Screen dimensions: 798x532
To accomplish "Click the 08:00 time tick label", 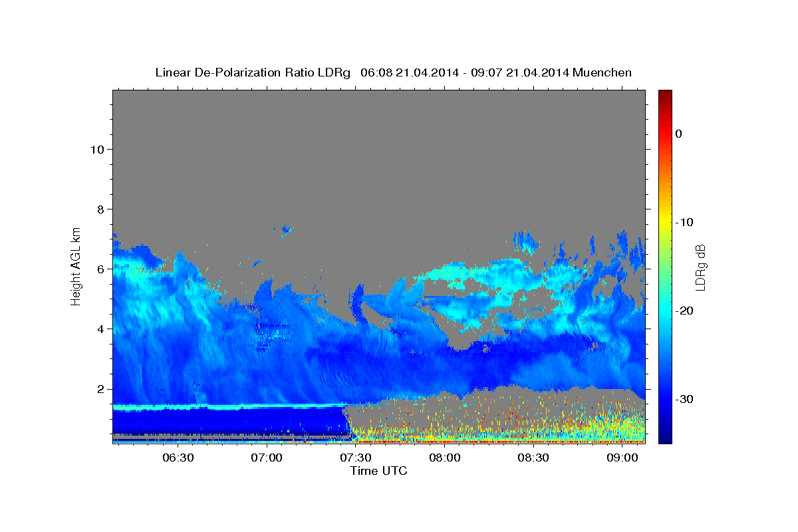I will tap(445, 458).
